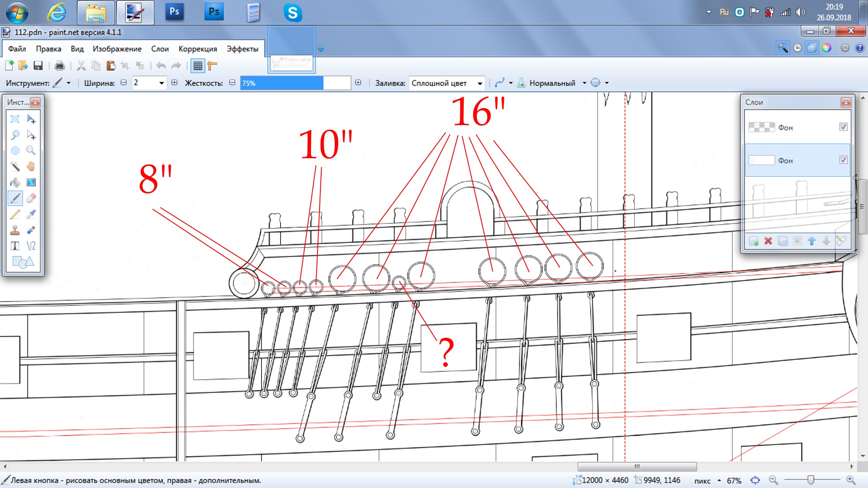Open the Слои menu
The image size is (868, 488).
click(160, 49)
